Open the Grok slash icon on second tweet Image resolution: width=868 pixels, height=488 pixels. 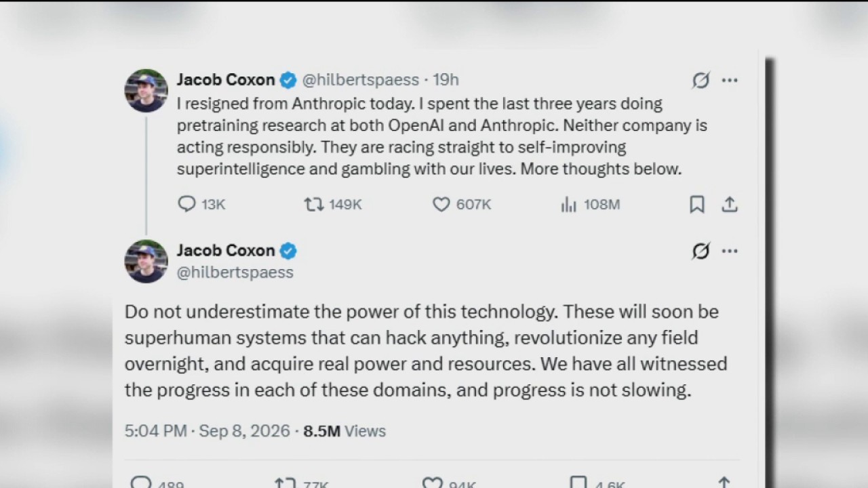click(701, 251)
